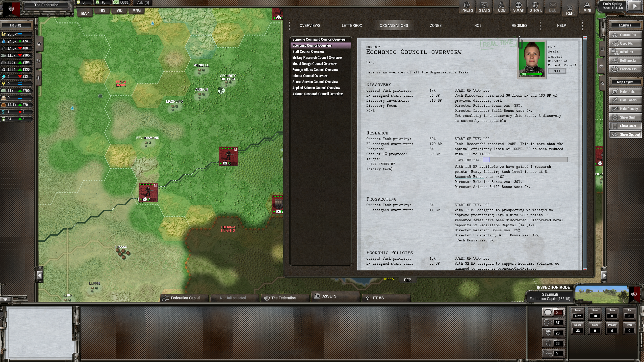This screenshot has width=644, height=362.
Task: Select the infantry unit marked 8
Action: pos(228,156)
